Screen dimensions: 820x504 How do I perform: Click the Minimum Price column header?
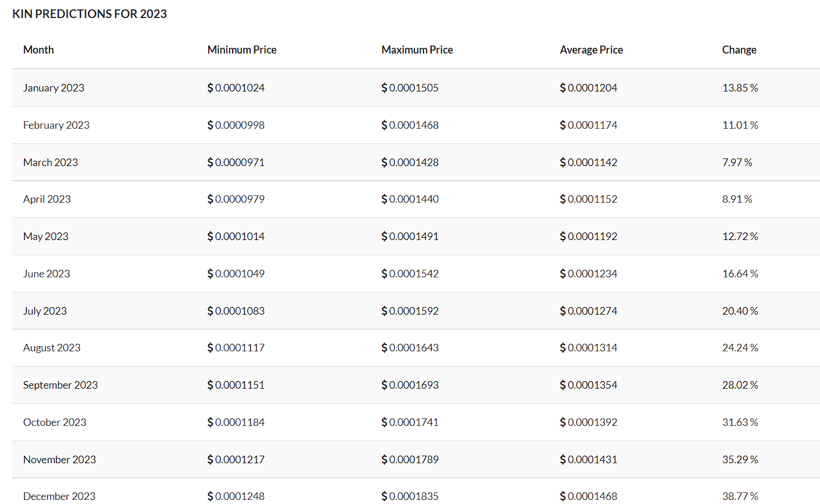pyautogui.click(x=241, y=50)
